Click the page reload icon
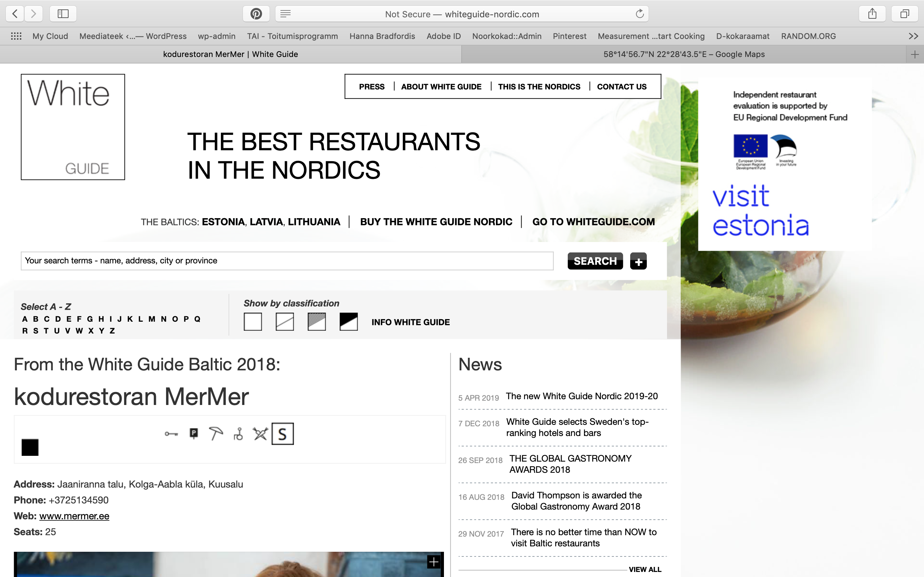 (640, 14)
